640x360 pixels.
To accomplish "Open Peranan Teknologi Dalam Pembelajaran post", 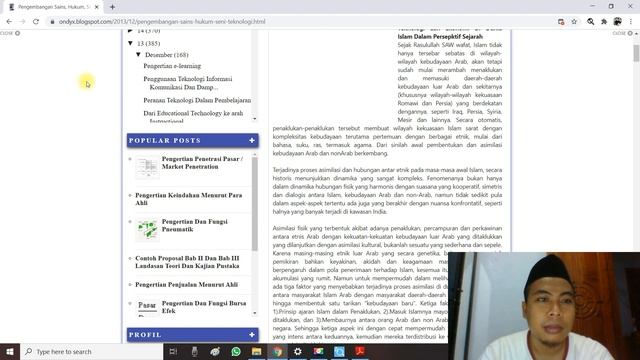I will 197,100.
